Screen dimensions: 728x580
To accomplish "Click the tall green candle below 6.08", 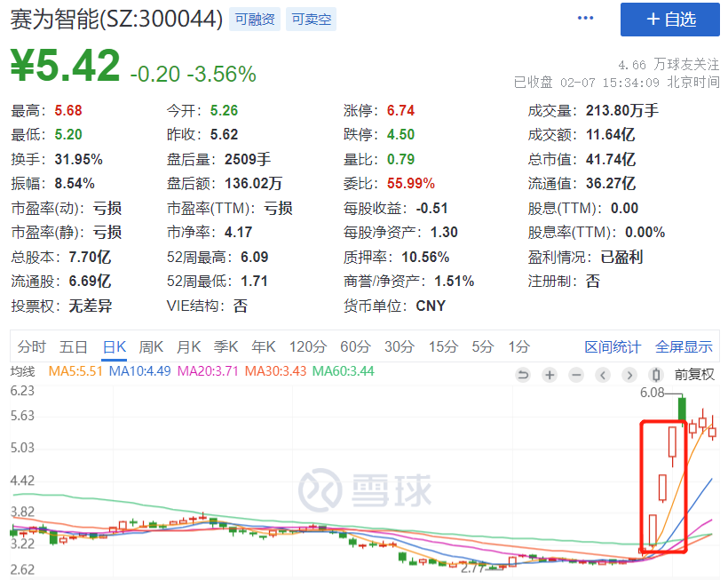I will coord(682,409).
